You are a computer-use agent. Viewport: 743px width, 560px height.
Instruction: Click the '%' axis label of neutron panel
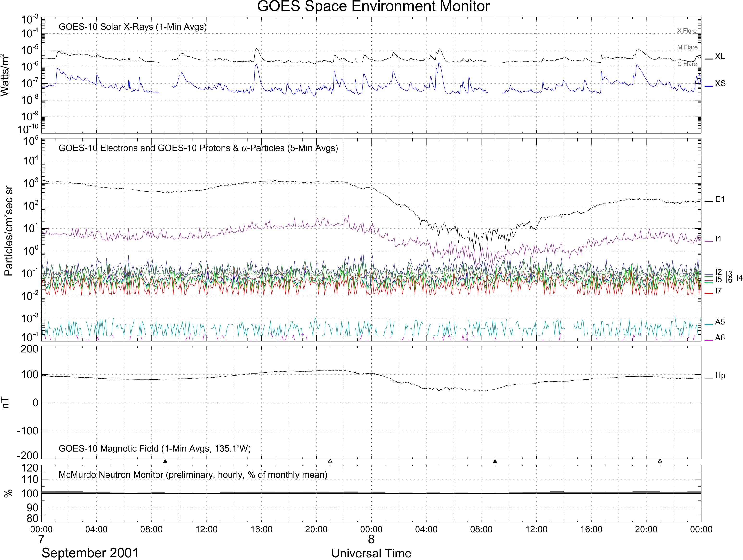8,493
